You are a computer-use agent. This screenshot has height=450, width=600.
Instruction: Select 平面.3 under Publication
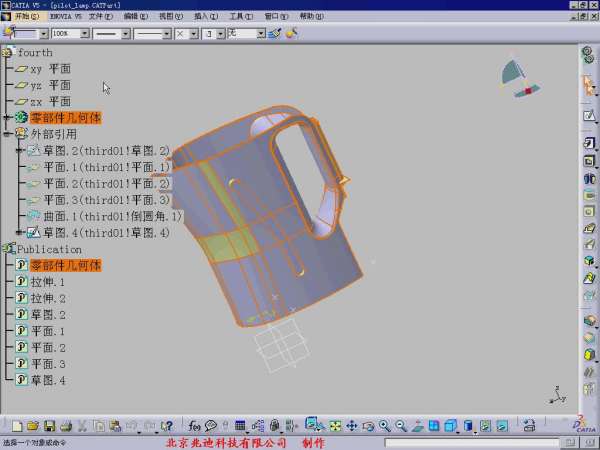(x=48, y=364)
